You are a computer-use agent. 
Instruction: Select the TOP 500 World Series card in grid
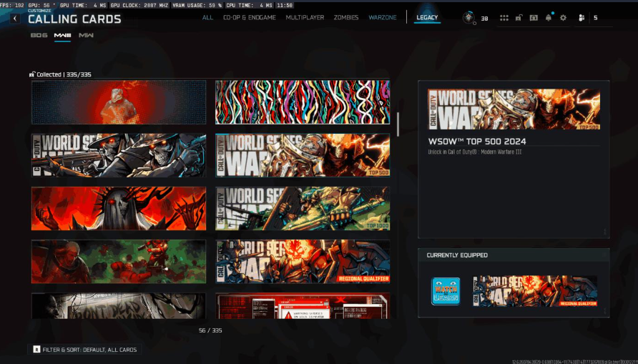(x=303, y=155)
